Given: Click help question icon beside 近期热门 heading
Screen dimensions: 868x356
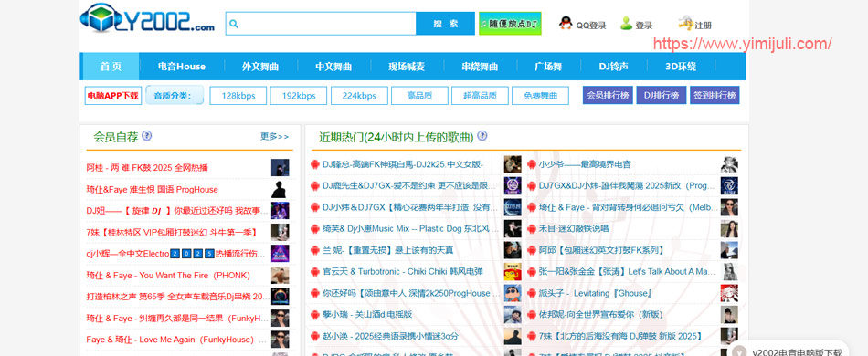Looking at the screenshot, I should [482, 136].
